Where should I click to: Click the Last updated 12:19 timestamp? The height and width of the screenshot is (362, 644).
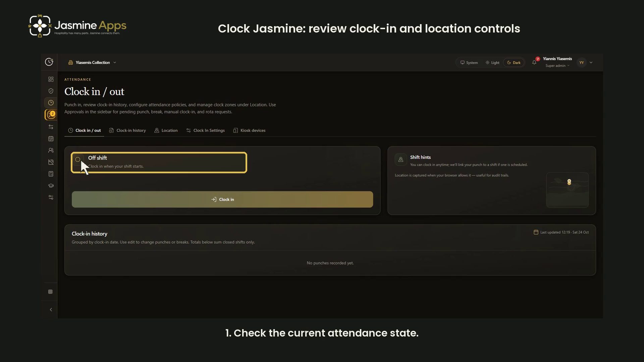pos(561,232)
